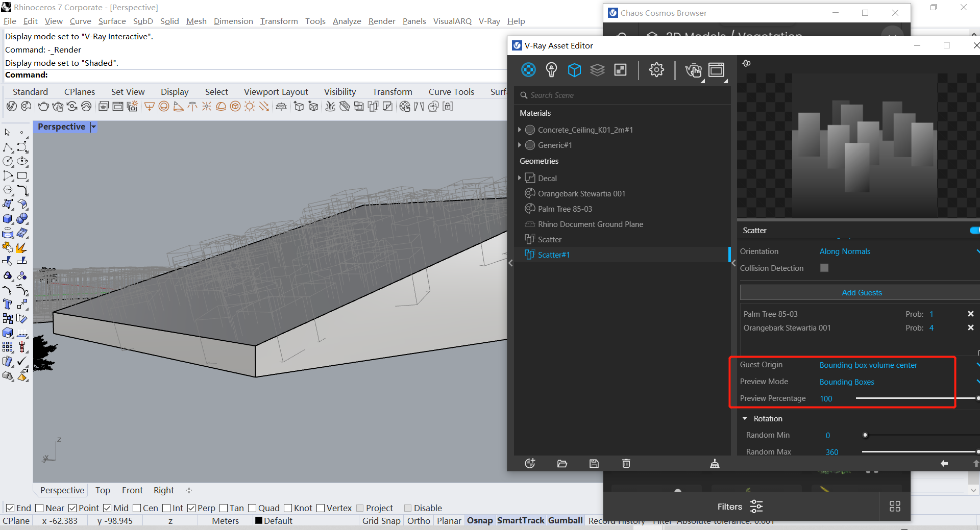Start interactive render teapot-hand icon
Image resolution: width=980 pixels, height=530 pixels.
(693, 70)
